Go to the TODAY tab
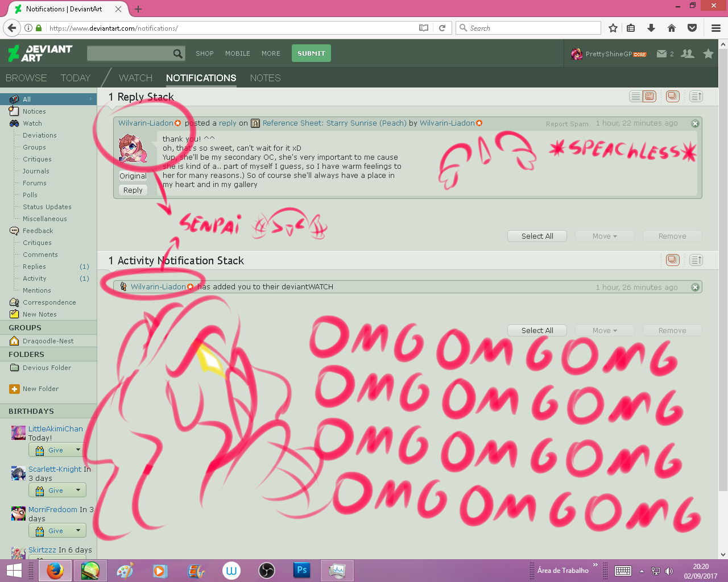Viewport: 728px width, 582px height. pos(76,78)
